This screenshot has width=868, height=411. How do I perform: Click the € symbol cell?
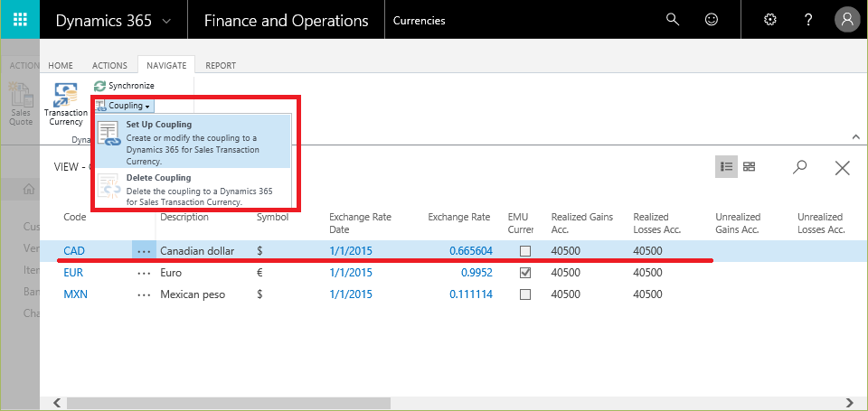259,273
